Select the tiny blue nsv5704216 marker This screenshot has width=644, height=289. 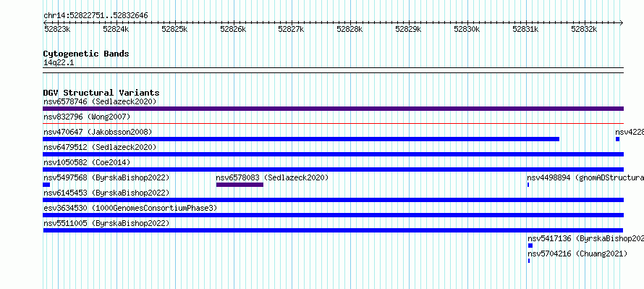[529, 261]
